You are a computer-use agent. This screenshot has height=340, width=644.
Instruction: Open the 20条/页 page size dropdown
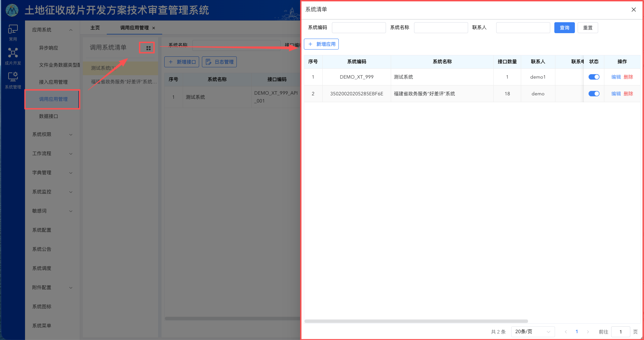click(x=532, y=331)
